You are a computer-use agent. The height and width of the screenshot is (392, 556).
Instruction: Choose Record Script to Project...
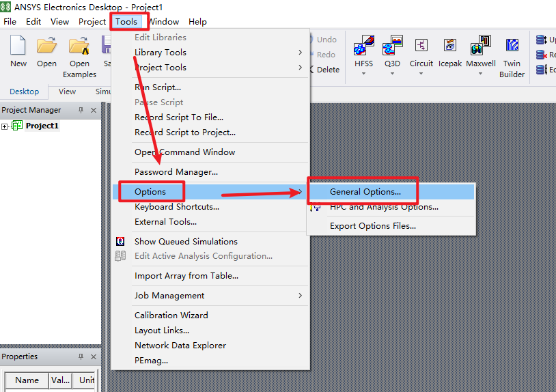tap(184, 132)
